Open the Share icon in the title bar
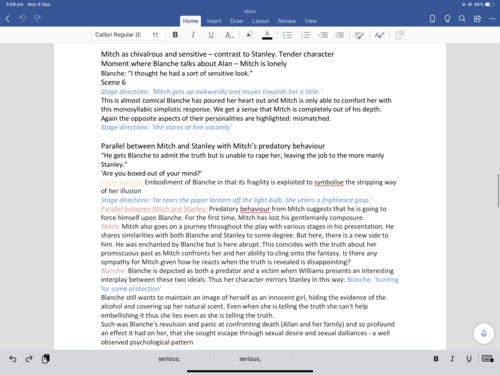500x375 pixels. [x=477, y=19]
